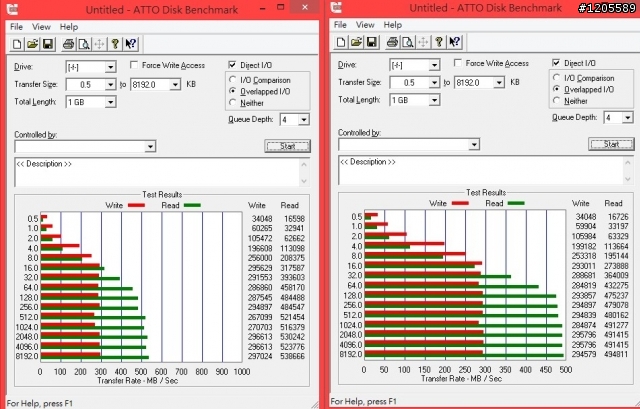Screen dimensions: 640x409
Task: Select Neither radio in right window
Action: (557, 100)
